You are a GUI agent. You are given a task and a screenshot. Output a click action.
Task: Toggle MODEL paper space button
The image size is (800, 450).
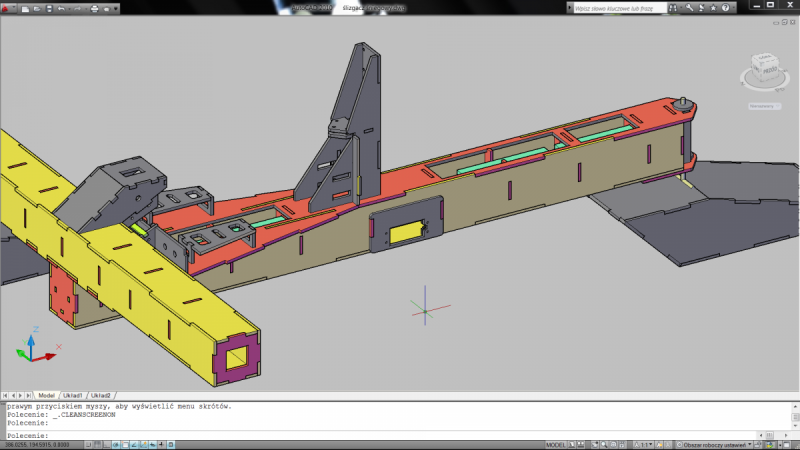(x=556, y=444)
